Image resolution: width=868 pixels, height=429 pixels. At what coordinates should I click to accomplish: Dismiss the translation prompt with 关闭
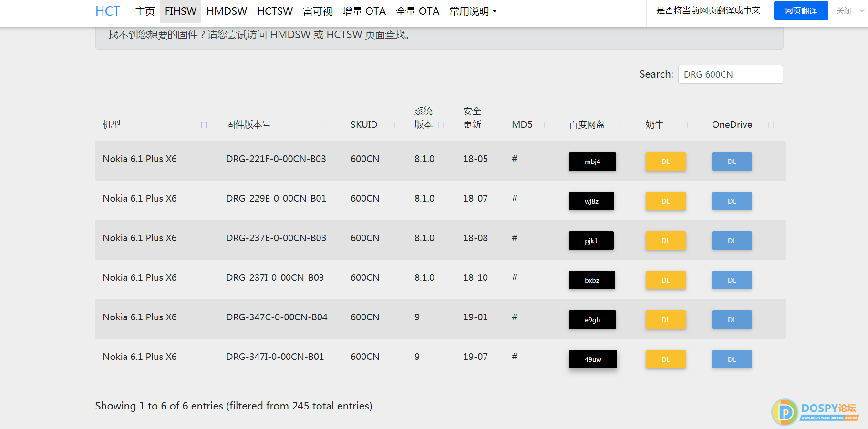[x=844, y=10]
